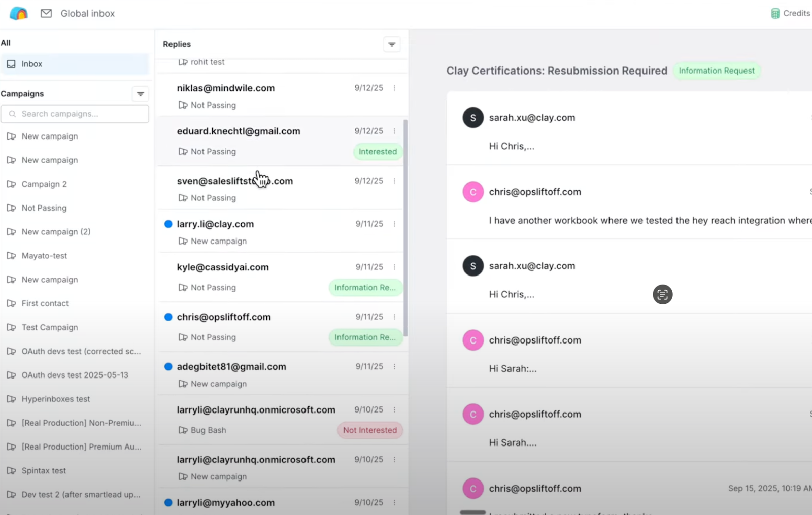Click the campaign icon beside 'Bug Bash'

click(183, 430)
